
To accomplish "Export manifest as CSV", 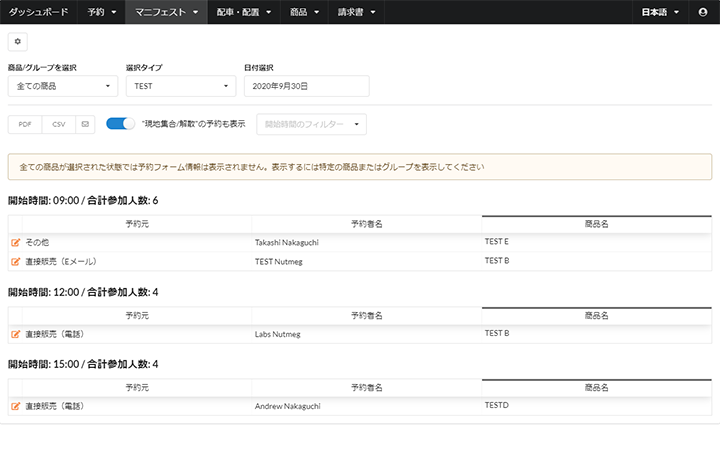I will [59, 124].
